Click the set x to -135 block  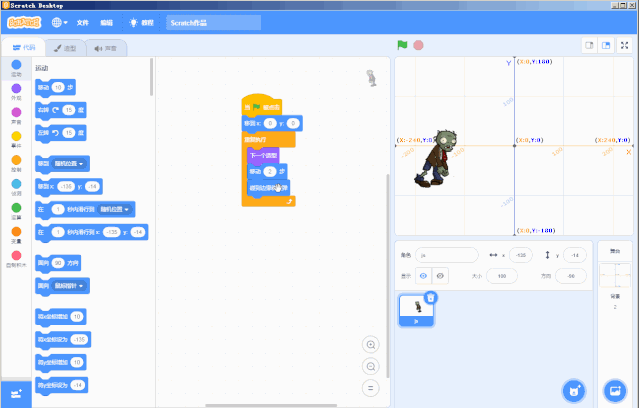63,340
